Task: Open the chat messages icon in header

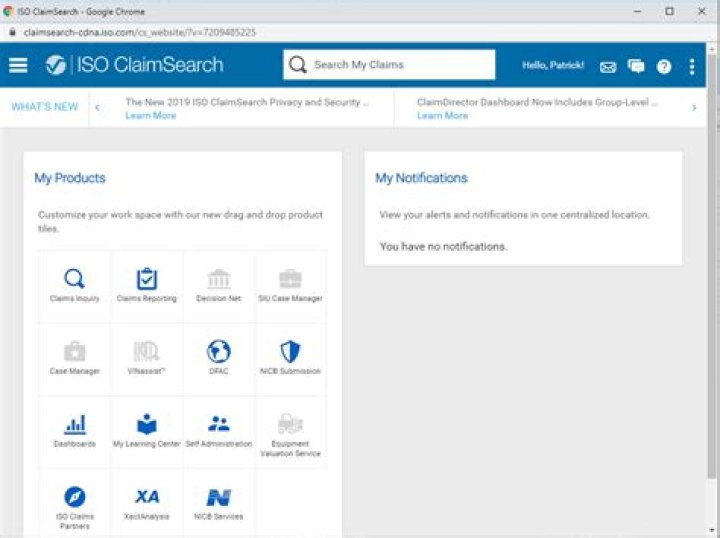Action: (x=636, y=67)
